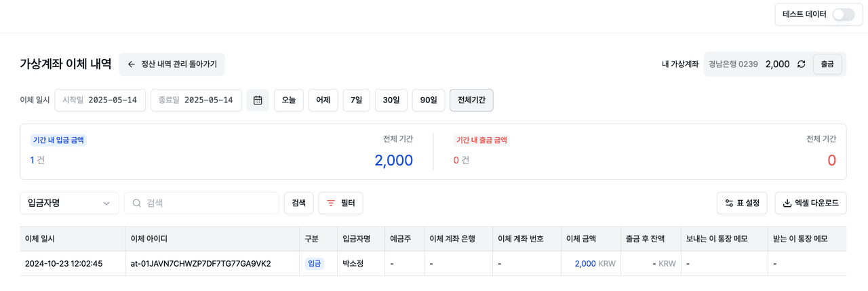This screenshot has height=291, width=868.
Task: Click the refresh balance icon
Action: [x=802, y=64]
